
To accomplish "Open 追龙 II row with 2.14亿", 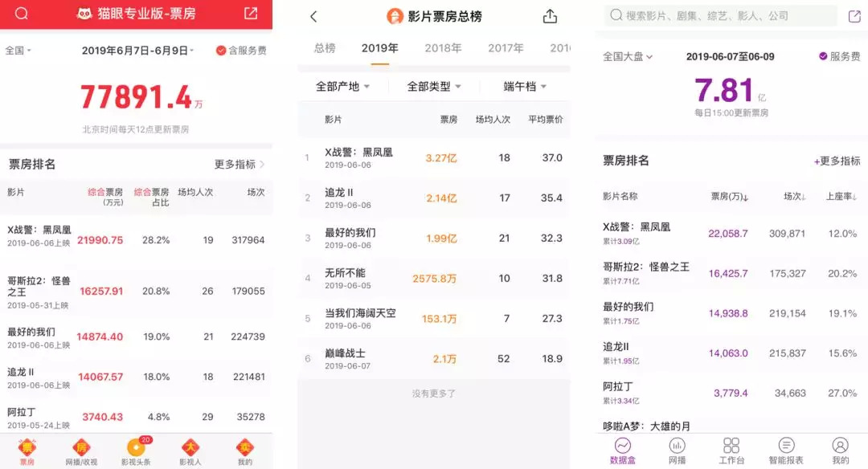I will (x=434, y=198).
